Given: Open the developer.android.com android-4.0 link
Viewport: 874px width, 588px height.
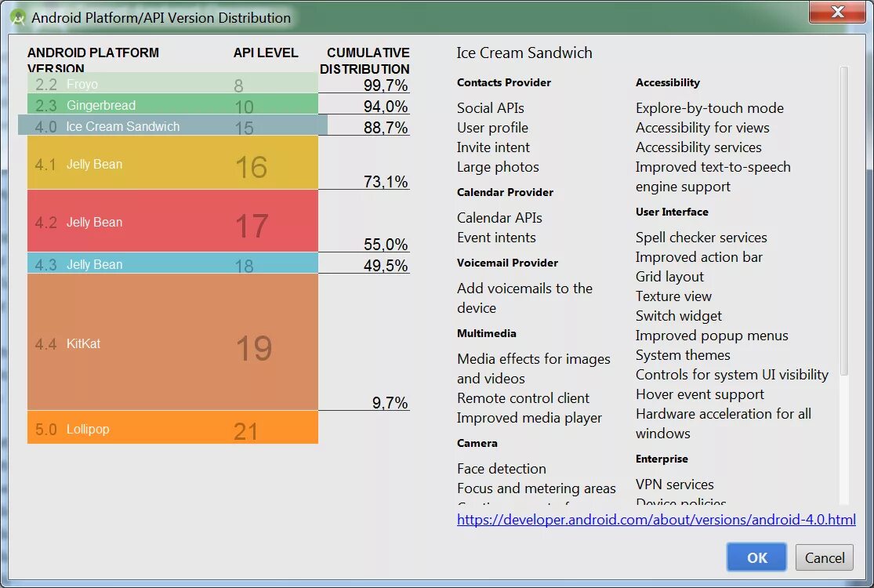Looking at the screenshot, I should pyautogui.click(x=656, y=520).
